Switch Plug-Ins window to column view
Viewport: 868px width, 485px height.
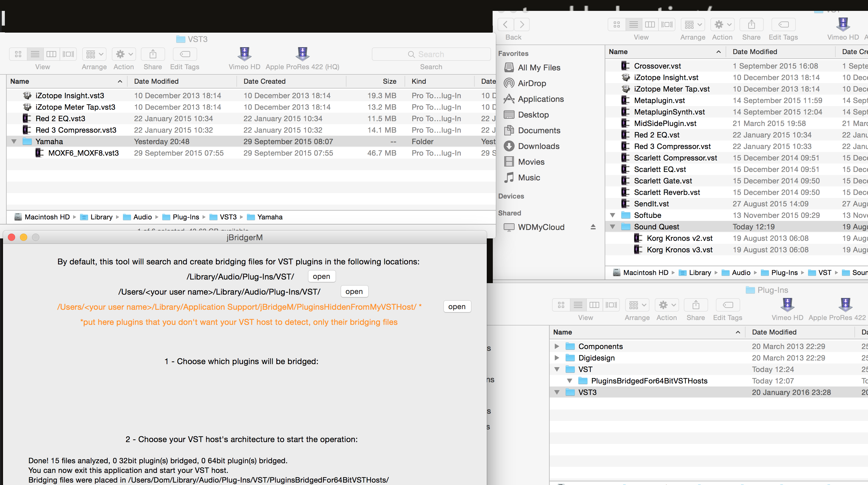click(x=594, y=305)
